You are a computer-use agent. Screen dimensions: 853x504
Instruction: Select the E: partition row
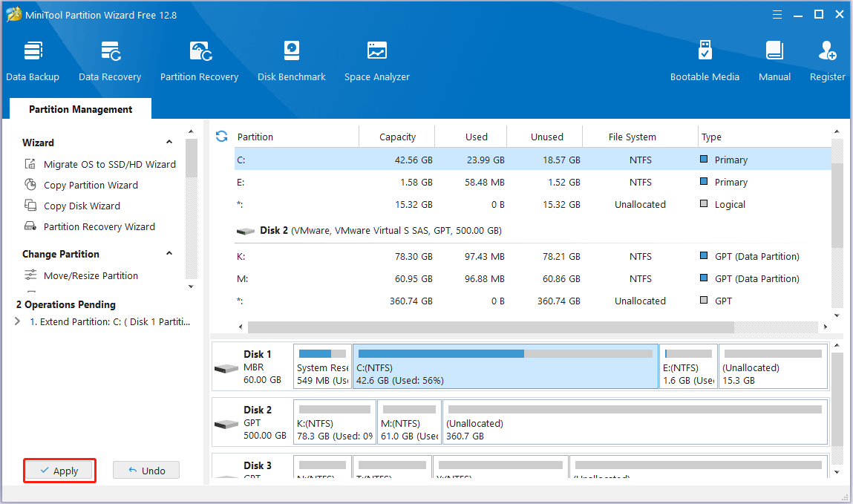pyautogui.click(x=532, y=182)
